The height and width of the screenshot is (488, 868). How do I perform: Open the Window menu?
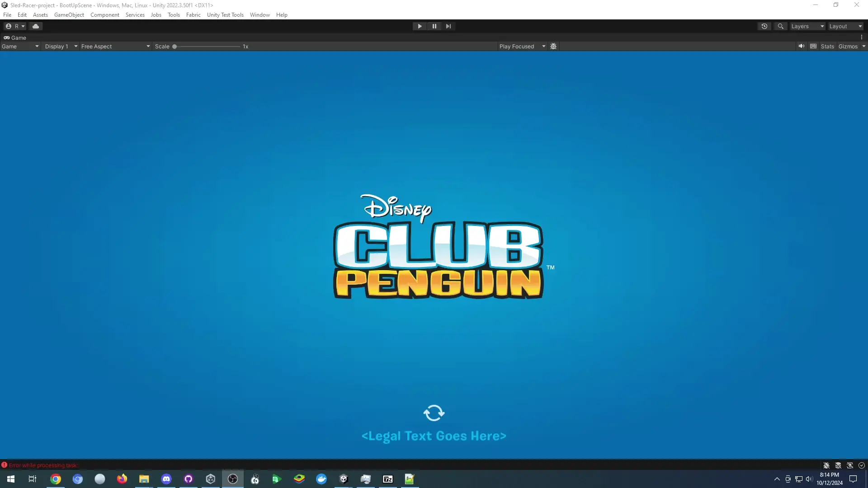(259, 15)
